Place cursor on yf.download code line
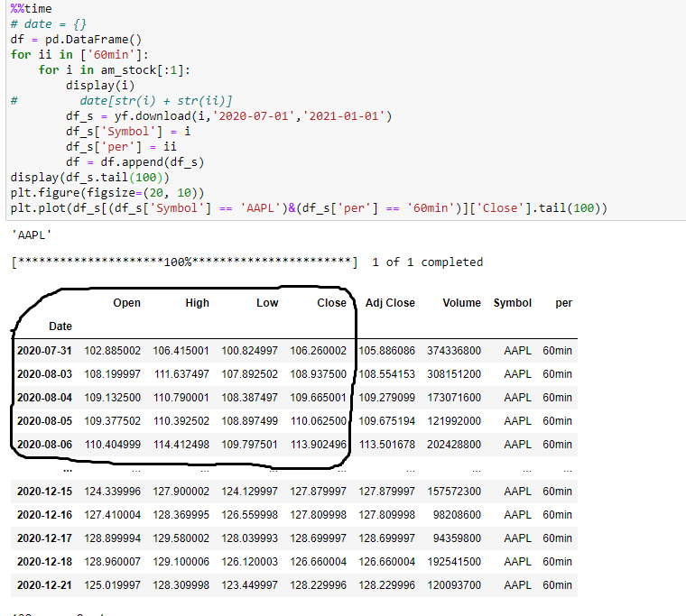The image size is (686, 616). coord(228,116)
